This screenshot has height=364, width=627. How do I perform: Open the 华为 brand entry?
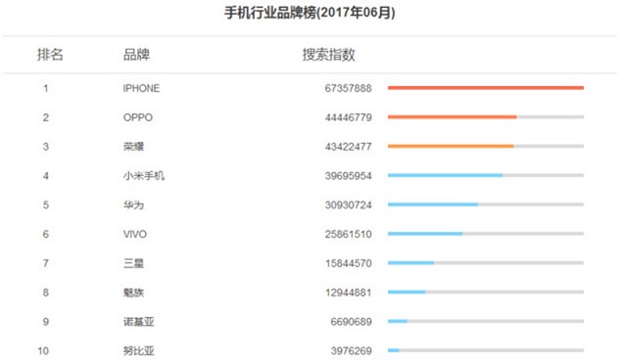pos(133,205)
